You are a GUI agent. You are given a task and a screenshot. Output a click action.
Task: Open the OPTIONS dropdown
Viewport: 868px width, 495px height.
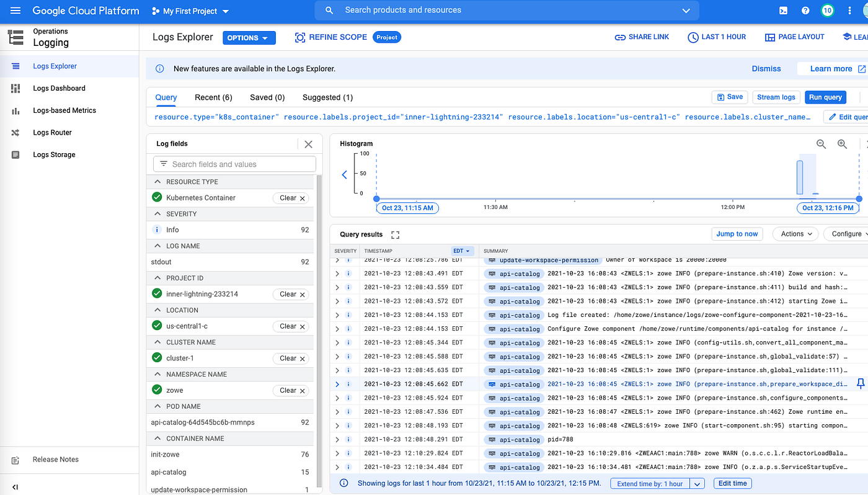tap(249, 38)
